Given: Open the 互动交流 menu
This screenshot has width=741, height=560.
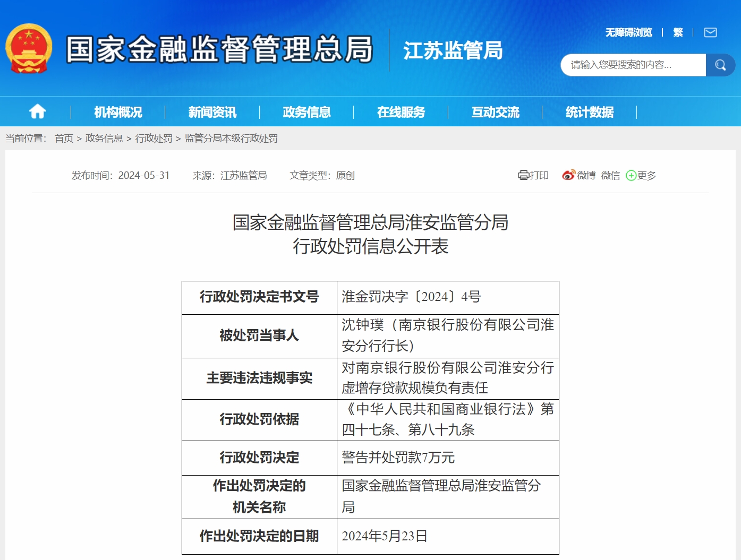Looking at the screenshot, I should (495, 112).
